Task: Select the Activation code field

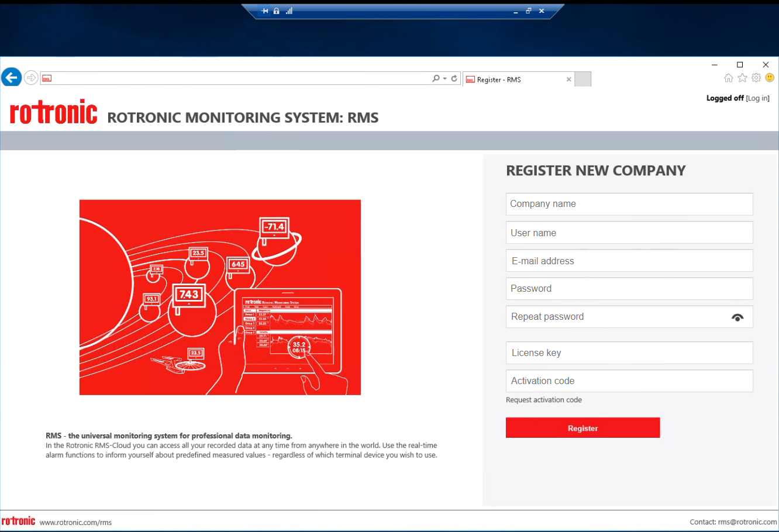Action: pyautogui.click(x=629, y=381)
